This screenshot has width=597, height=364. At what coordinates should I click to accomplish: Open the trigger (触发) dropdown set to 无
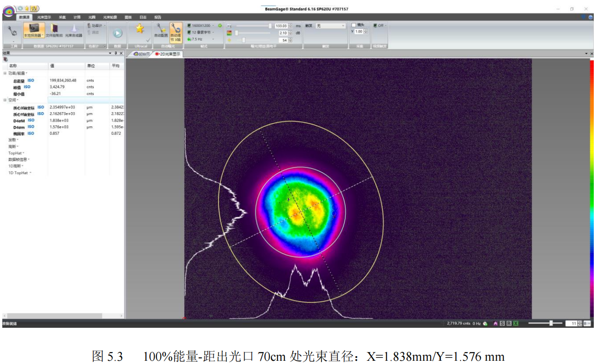330,26
